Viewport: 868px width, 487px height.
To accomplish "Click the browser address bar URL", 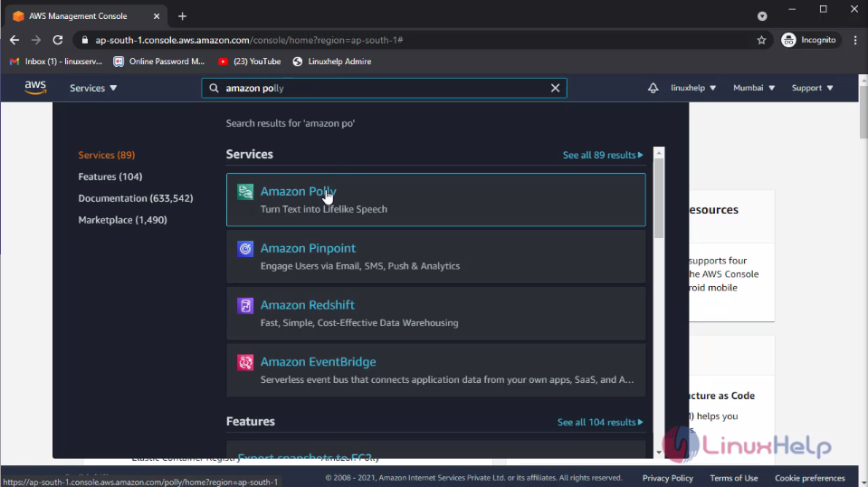I will (x=249, y=40).
